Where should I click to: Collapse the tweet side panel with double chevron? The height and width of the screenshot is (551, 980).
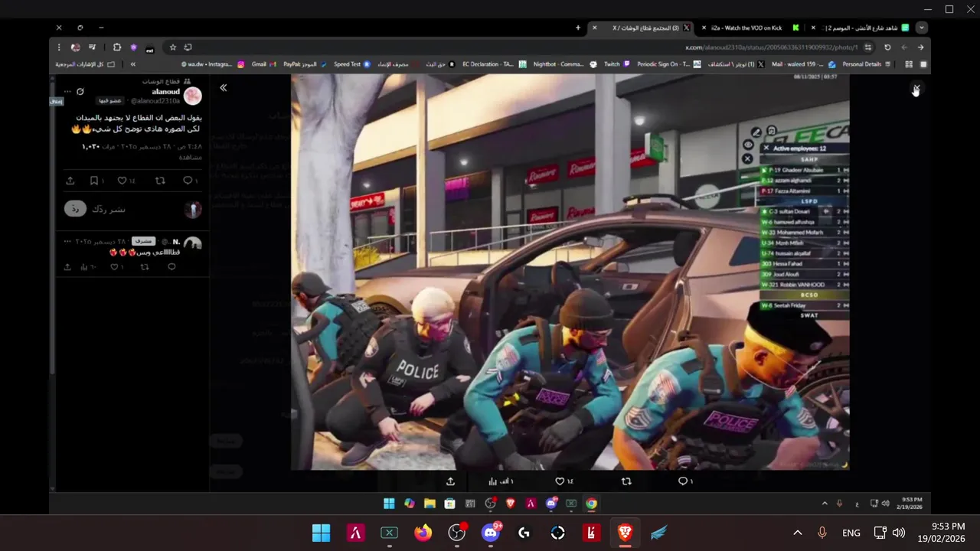pyautogui.click(x=224, y=88)
